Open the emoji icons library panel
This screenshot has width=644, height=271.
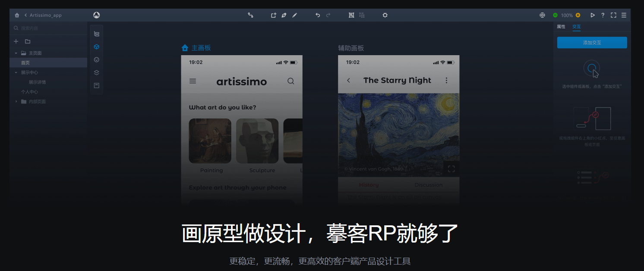click(x=97, y=59)
